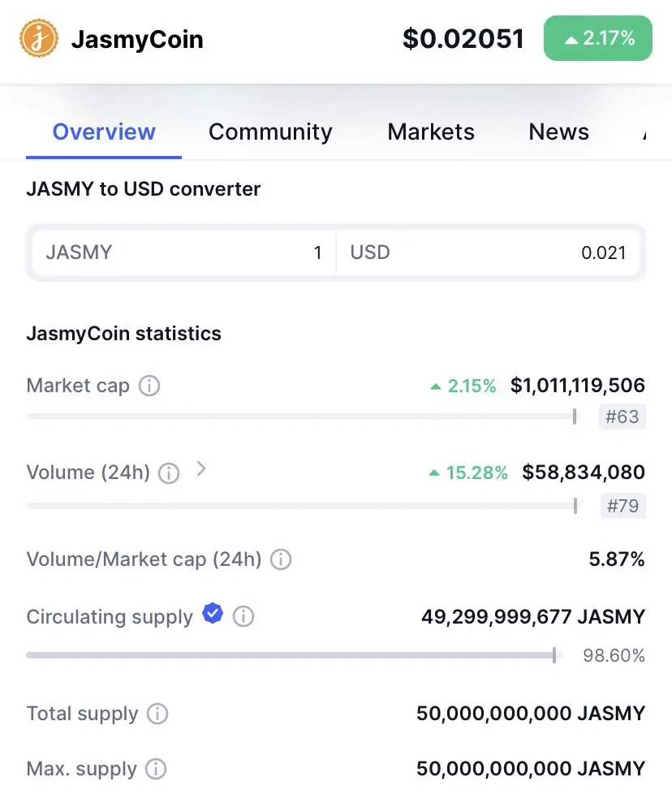Click the Total supply 50,000,000,000 JASMY value

click(x=531, y=713)
